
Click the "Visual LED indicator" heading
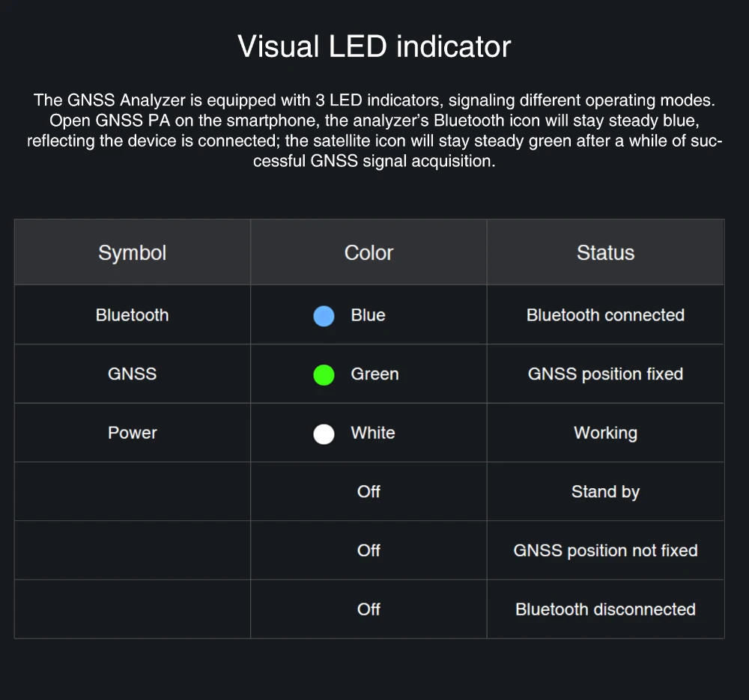coord(374,46)
